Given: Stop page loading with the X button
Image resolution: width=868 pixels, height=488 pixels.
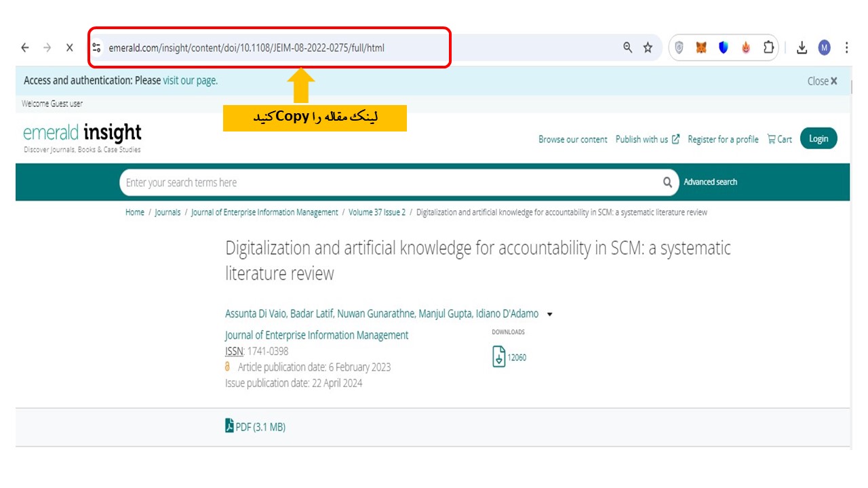Looking at the screenshot, I should click(69, 47).
